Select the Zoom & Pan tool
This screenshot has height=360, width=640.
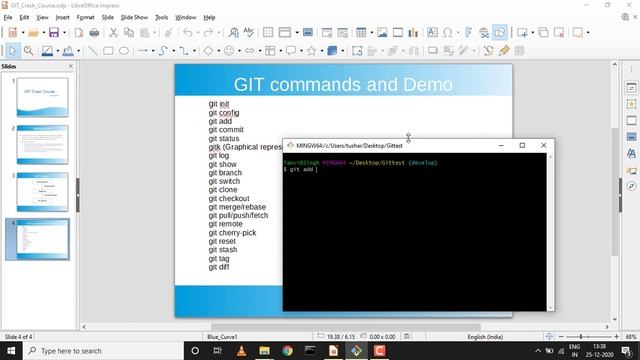tap(28, 51)
